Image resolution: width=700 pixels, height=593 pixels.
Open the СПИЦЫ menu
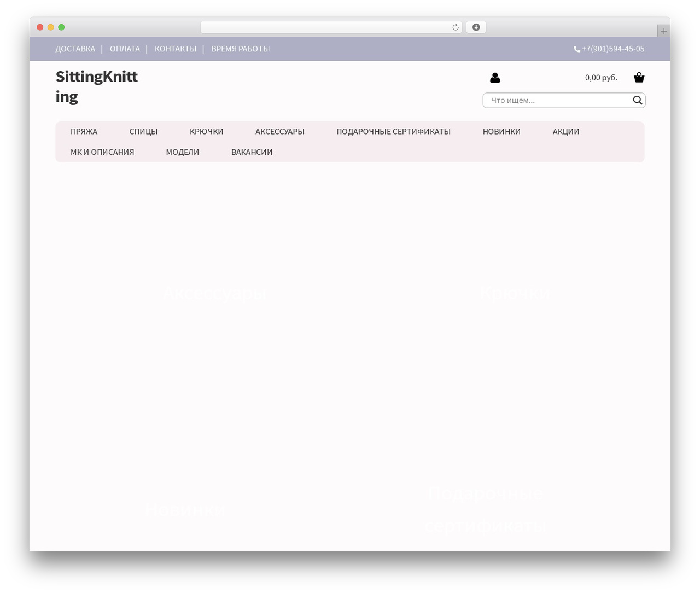143,131
